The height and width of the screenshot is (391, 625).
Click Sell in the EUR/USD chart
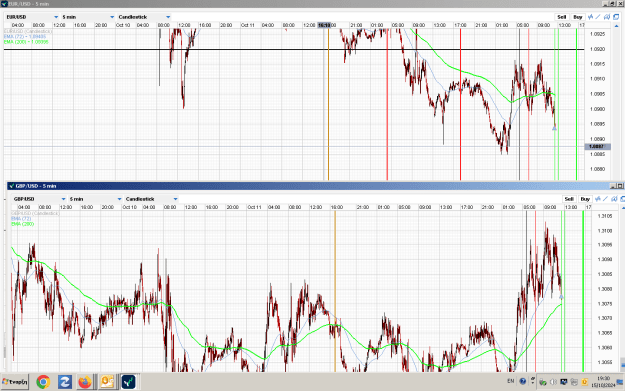point(562,17)
